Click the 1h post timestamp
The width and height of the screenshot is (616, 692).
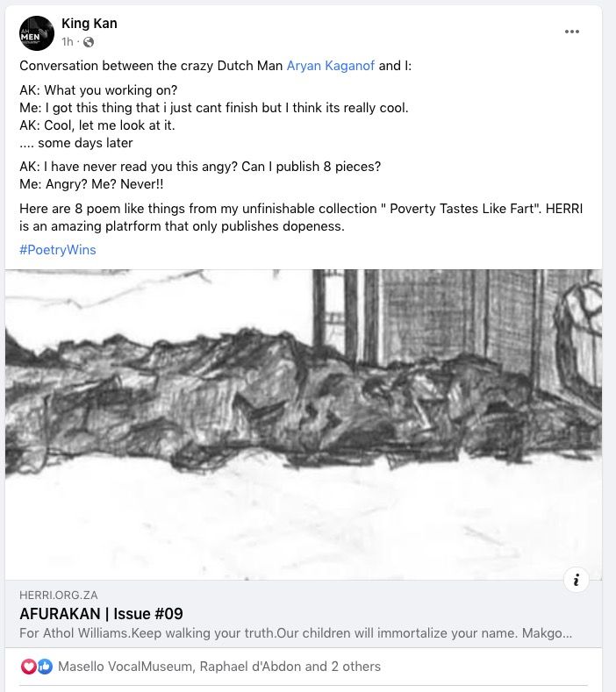point(67,42)
